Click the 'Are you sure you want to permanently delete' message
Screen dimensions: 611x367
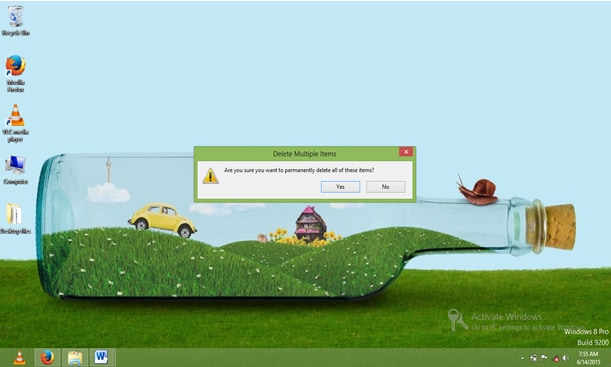tap(299, 170)
